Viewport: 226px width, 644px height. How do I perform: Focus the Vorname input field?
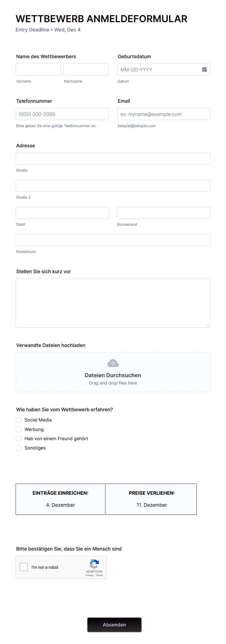38,69
